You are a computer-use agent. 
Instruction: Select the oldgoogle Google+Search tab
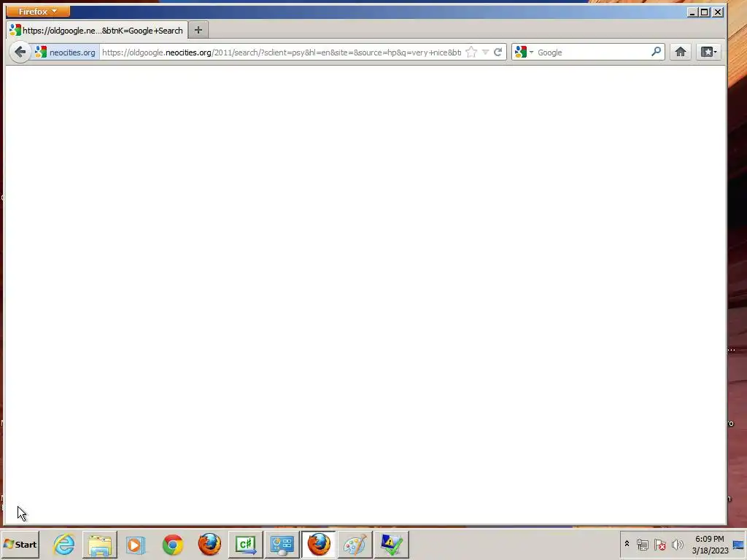point(97,31)
